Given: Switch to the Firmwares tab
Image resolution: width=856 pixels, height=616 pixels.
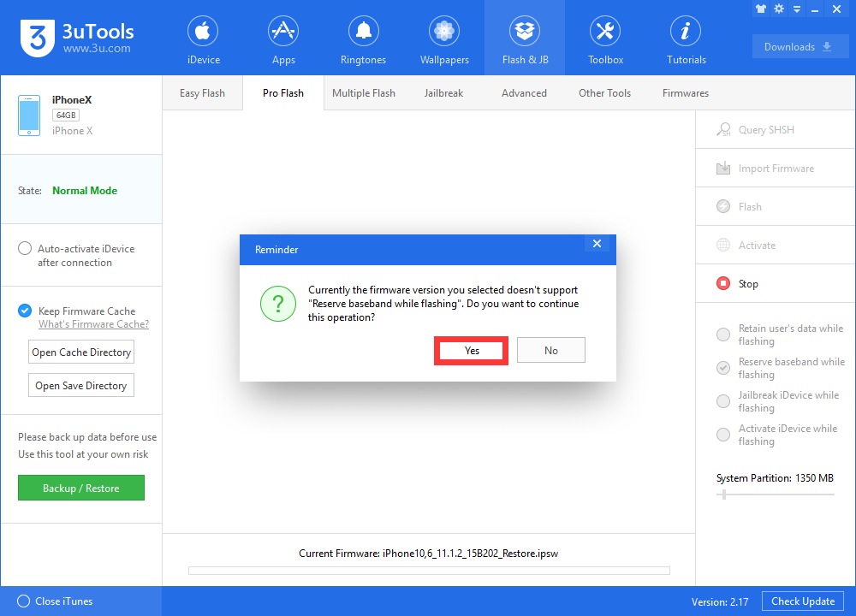Looking at the screenshot, I should (x=686, y=92).
